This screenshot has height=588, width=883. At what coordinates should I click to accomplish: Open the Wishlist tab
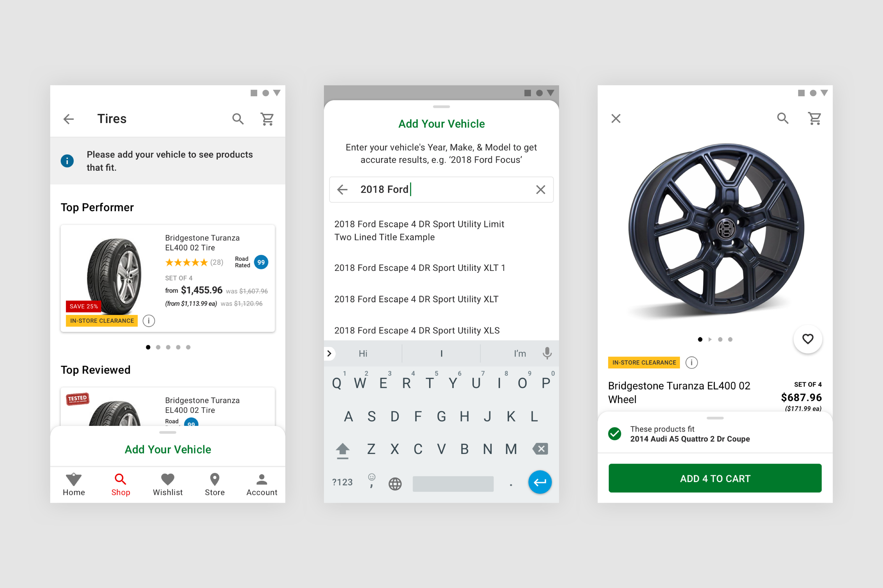pyautogui.click(x=168, y=485)
